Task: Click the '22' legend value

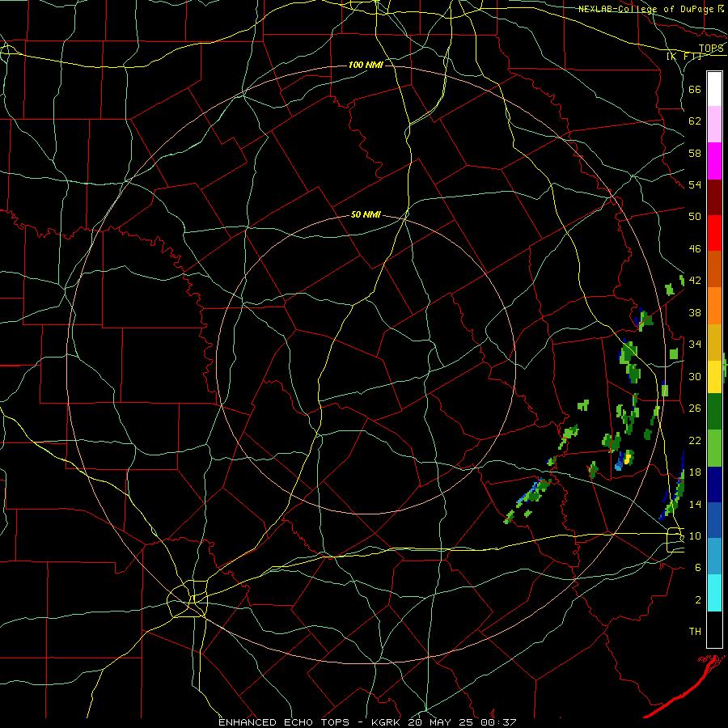Action: 695,441
